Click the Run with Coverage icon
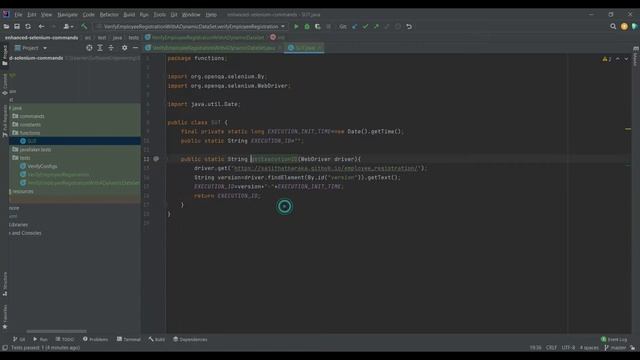Image resolution: width=640 pixels, height=360 pixels. pos(318,27)
